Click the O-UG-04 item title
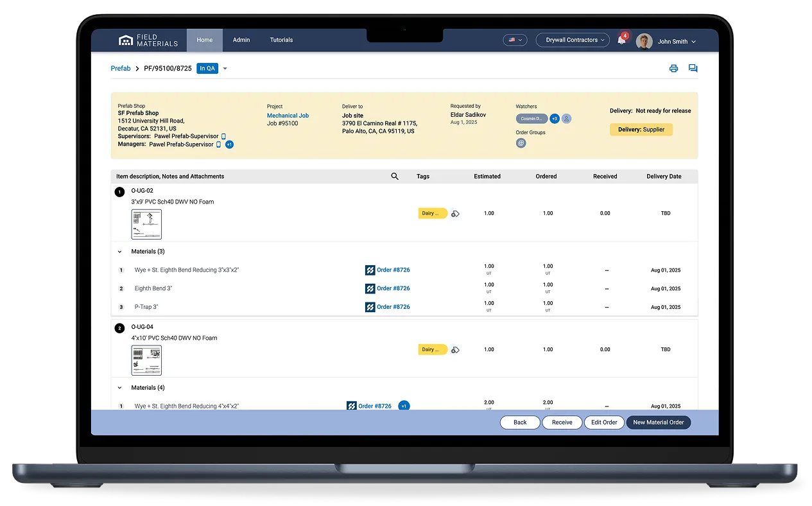 (x=143, y=327)
